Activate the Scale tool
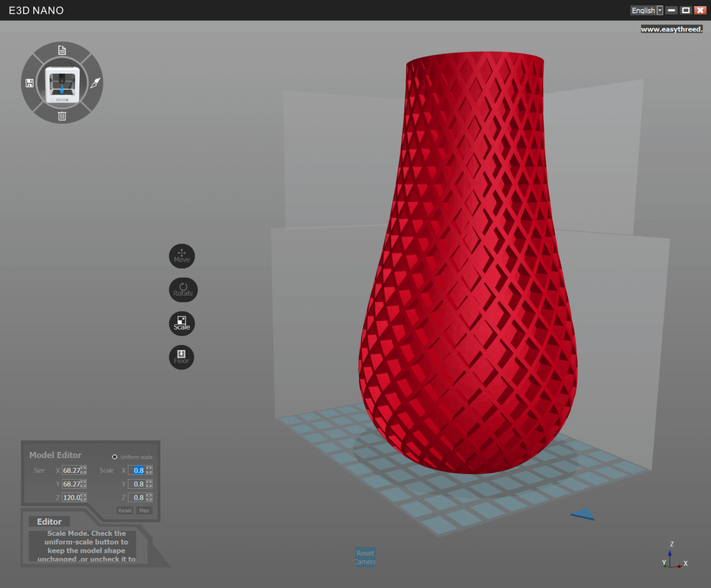 181,323
